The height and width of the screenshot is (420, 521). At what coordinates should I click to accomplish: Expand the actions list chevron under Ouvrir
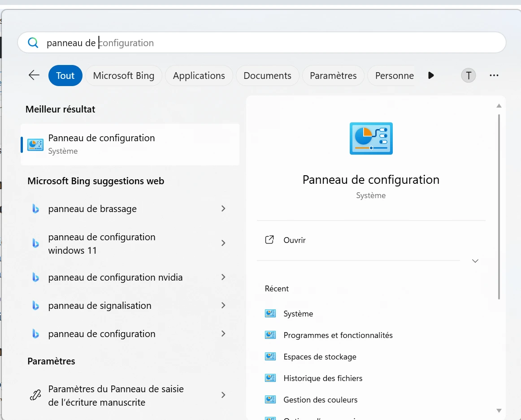[475, 261]
